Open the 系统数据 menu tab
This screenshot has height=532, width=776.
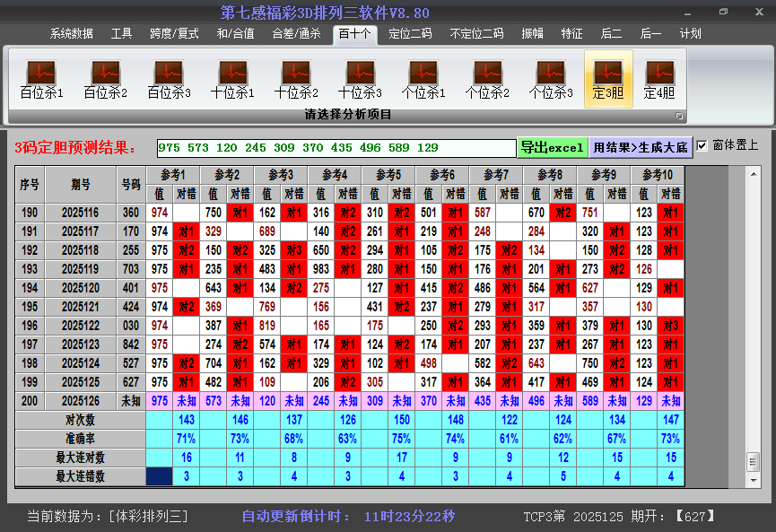tap(71, 34)
